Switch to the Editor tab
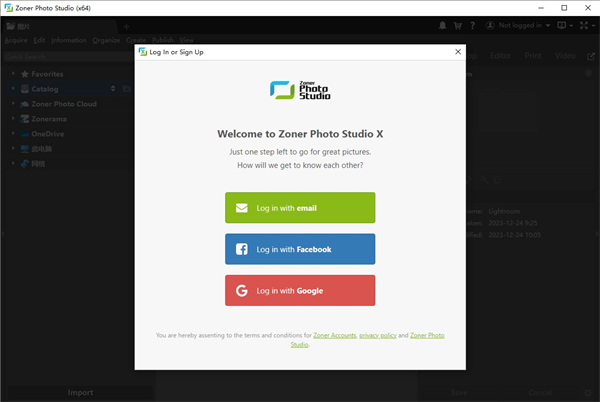 coord(500,56)
